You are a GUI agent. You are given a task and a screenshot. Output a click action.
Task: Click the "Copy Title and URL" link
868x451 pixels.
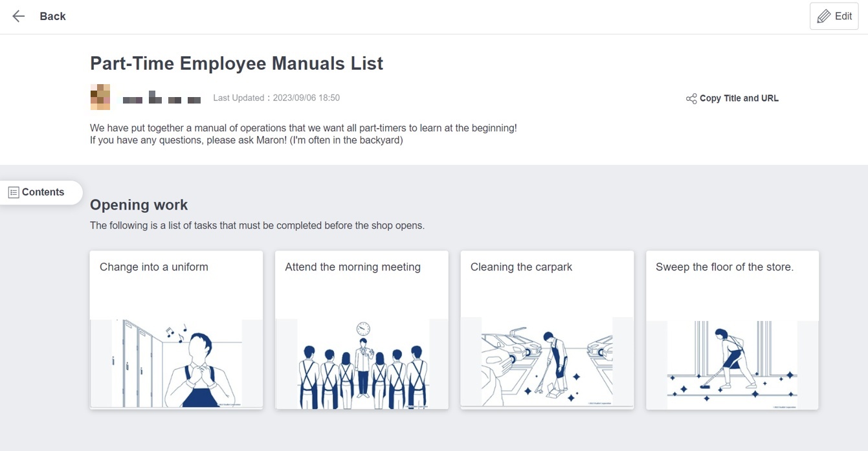(x=739, y=98)
